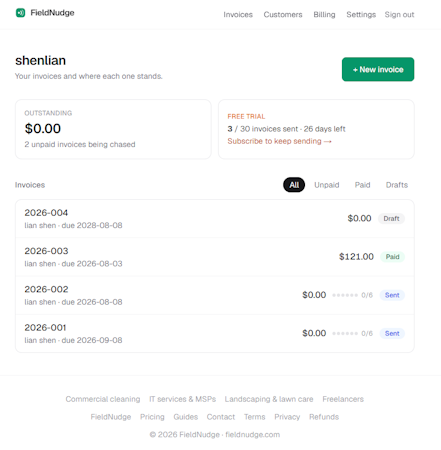Click the FieldNudge logo icon
The image size is (441, 450).
click(x=20, y=13)
